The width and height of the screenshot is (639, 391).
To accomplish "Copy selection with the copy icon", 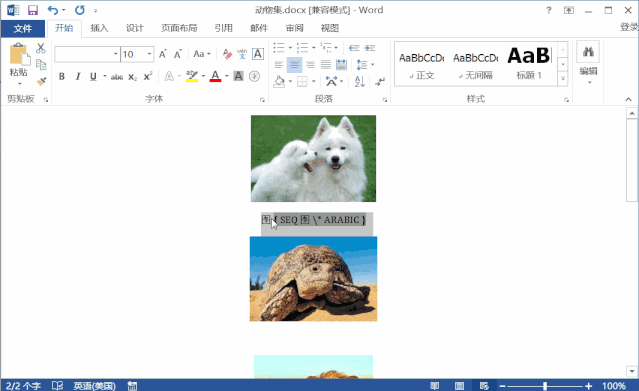I will click(41, 64).
